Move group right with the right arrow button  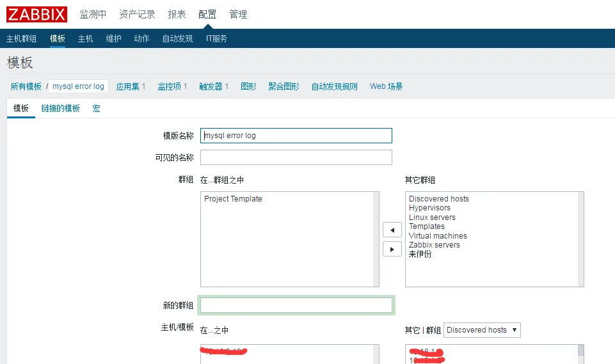392,249
